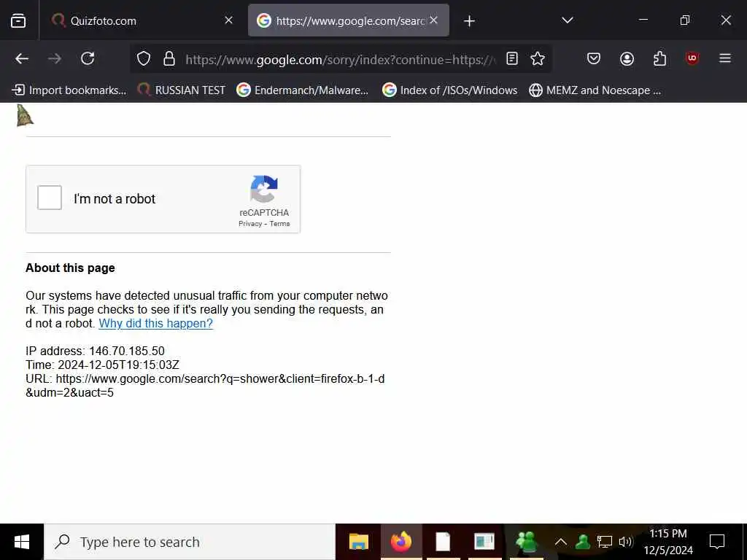This screenshot has width=747, height=560.
Task: Open the reCAPTCHA Privacy link
Action: point(250,224)
